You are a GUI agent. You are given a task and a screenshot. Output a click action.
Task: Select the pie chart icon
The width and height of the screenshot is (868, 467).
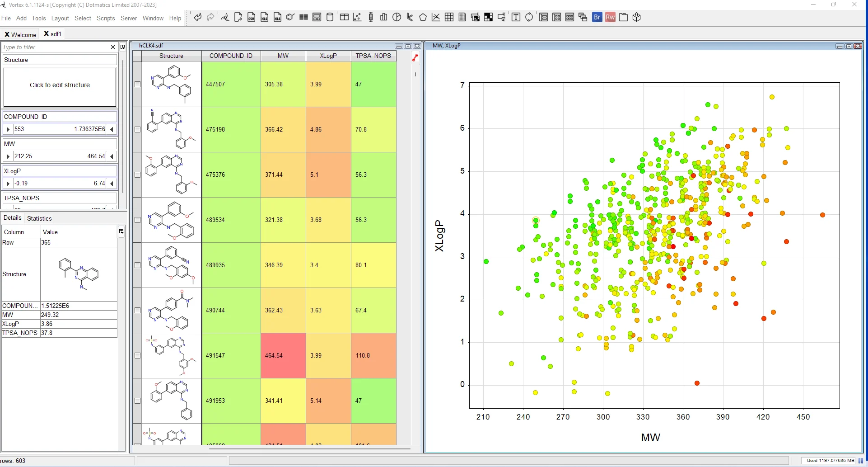(397, 17)
